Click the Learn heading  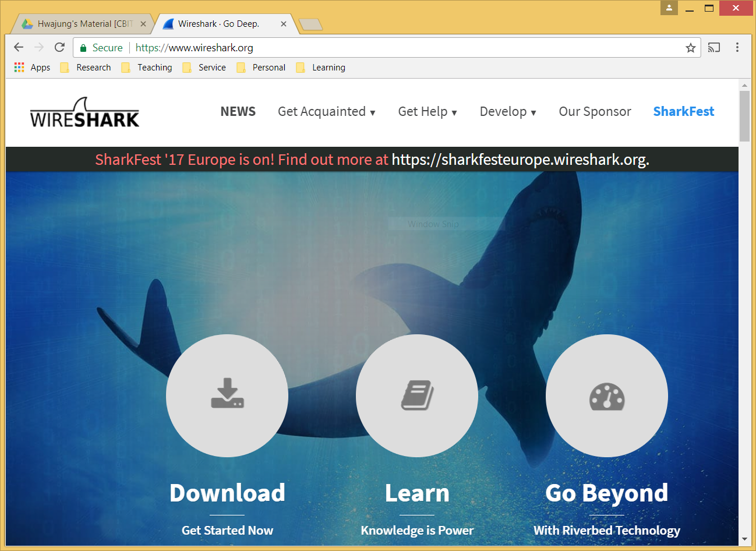417,493
